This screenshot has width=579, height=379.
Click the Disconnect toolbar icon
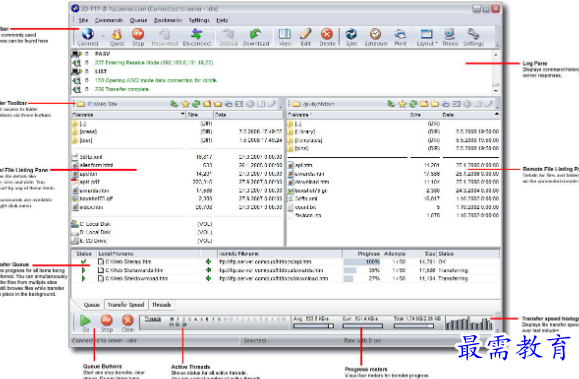click(196, 34)
